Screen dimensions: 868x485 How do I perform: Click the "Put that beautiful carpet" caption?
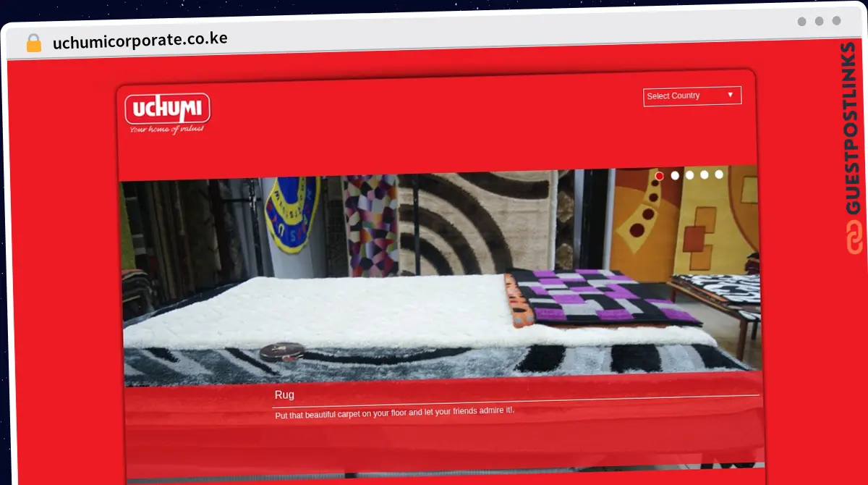395,412
